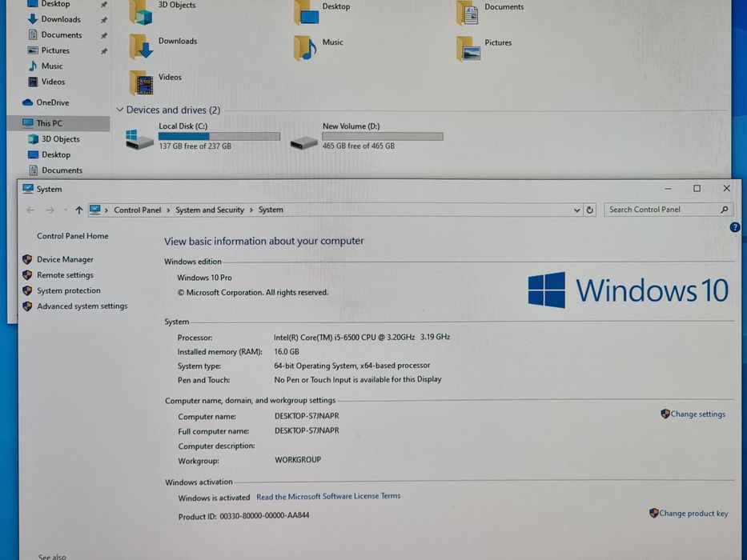Click the Forward arrow in System window
Image resolution: width=747 pixels, height=560 pixels.
tap(50, 210)
